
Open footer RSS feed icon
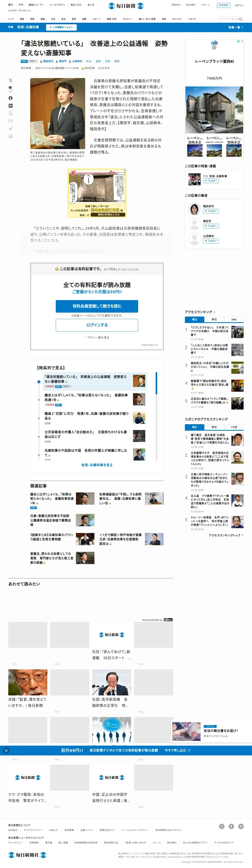point(241,826)
